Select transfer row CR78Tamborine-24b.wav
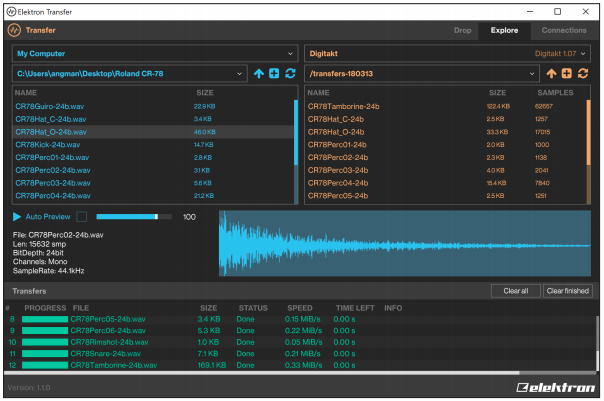This screenshot has width=604, height=401. (x=300, y=365)
